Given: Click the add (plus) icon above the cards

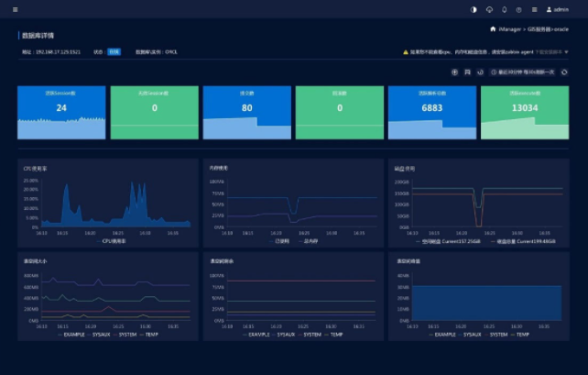Looking at the screenshot, I should click(455, 72).
